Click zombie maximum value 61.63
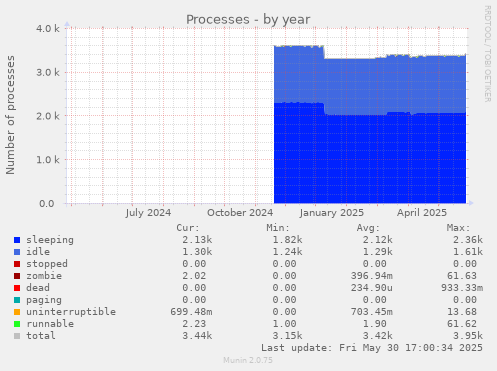Image resolution: width=497 pixels, height=371 pixels. (462, 276)
